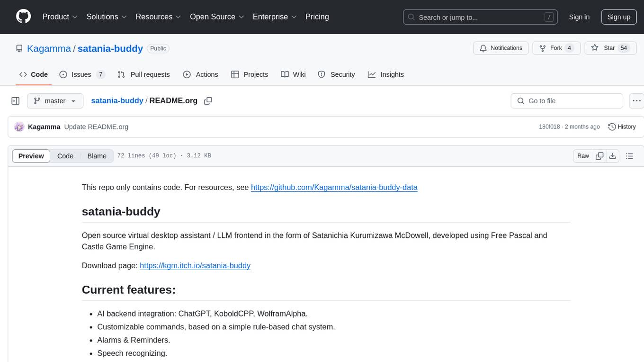Switch to the Wiki tab
Image resolution: width=644 pixels, height=362 pixels.
coord(293,74)
